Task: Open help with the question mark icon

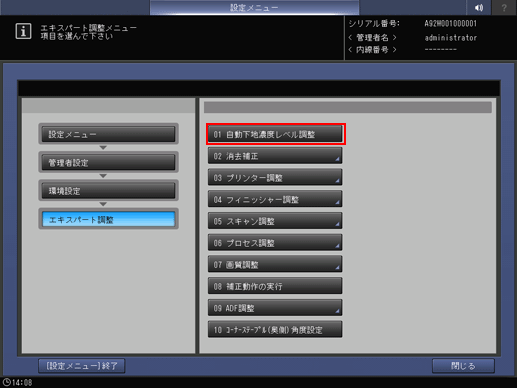Action: pyautogui.click(x=504, y=7)
